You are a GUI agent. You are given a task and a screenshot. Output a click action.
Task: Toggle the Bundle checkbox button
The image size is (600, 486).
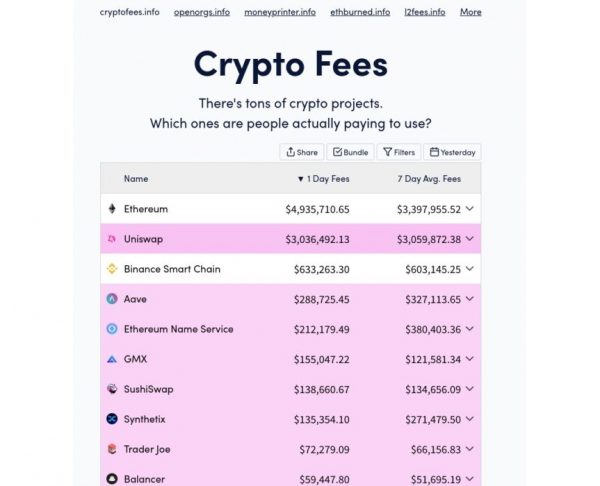(350, 152)
